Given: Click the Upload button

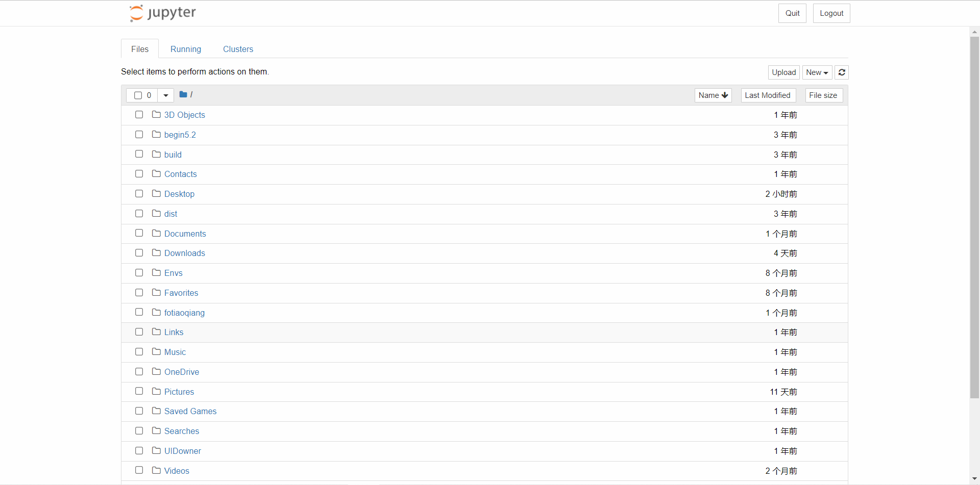Looking at the screenshot, I should coord(784,72).
